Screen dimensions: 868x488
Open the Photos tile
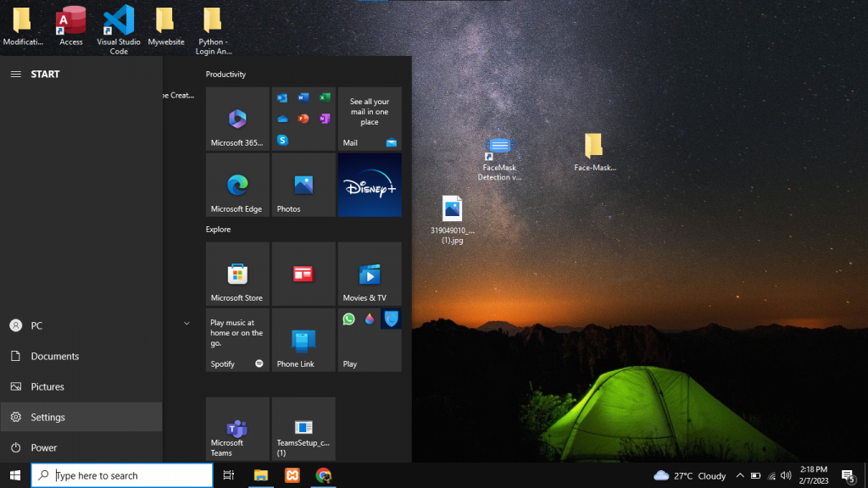(x=303, y=185)
